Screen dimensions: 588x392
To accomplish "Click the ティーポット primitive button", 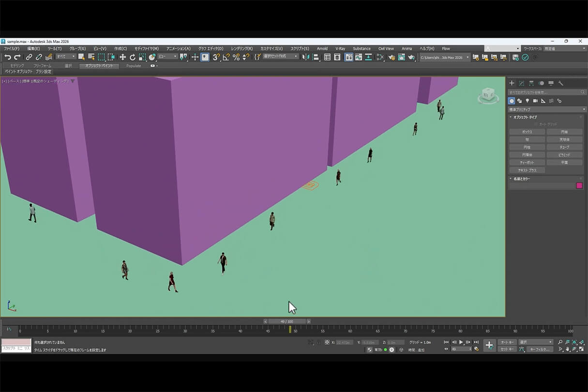I will click(x=527, y=163).
